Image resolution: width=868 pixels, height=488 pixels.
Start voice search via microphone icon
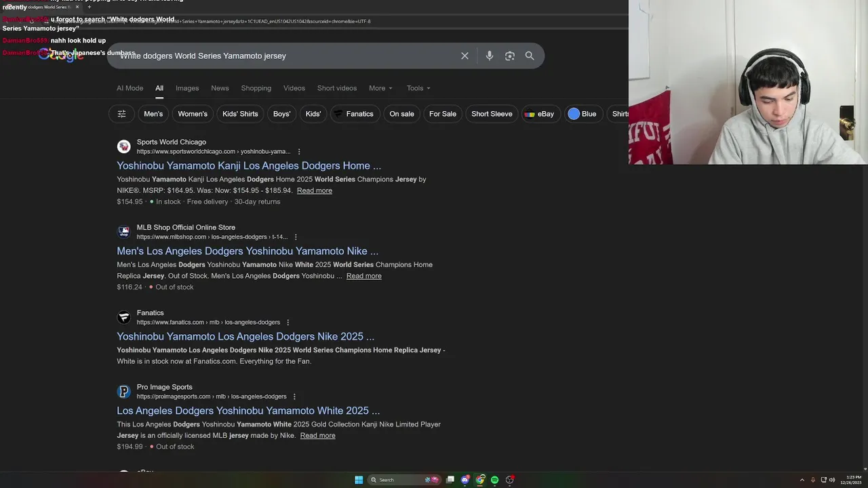tap(489, 56)
